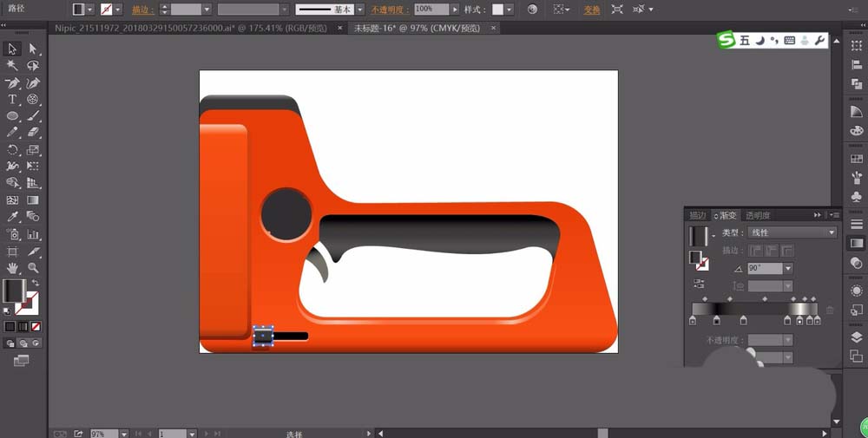Open the 样式 graphic style dropdown
The image size is (868, 438).
tap(509, 10)
